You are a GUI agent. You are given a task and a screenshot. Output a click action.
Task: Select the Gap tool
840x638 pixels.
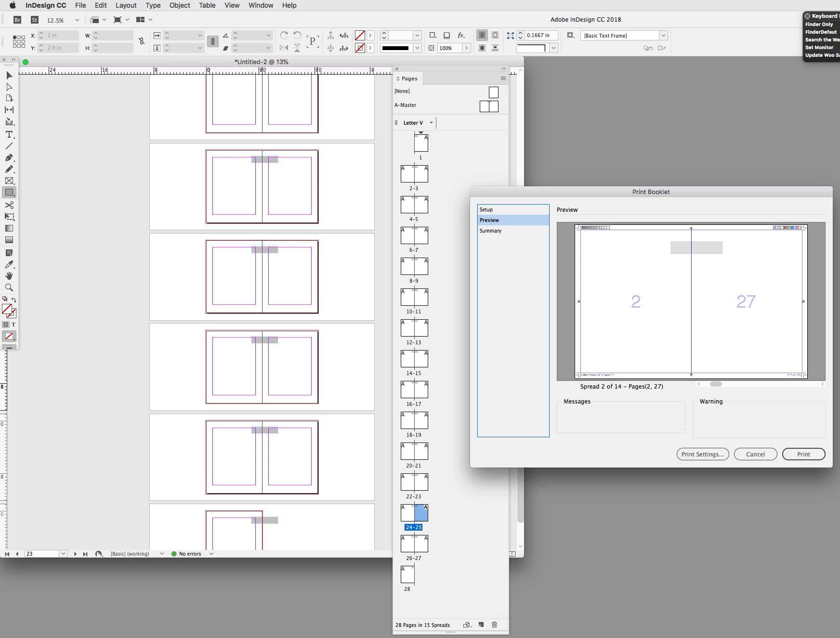coord(9,110)
